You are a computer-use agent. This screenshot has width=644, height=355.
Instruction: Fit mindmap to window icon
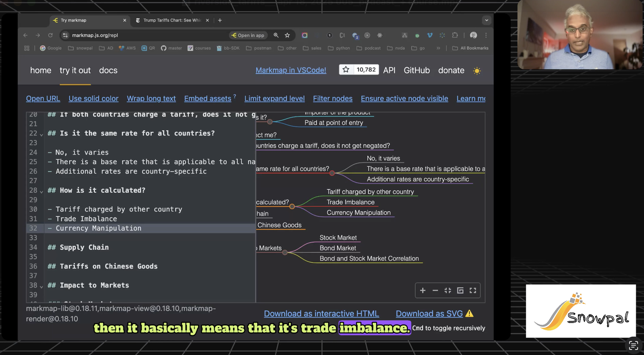click(x=448, y=290)
